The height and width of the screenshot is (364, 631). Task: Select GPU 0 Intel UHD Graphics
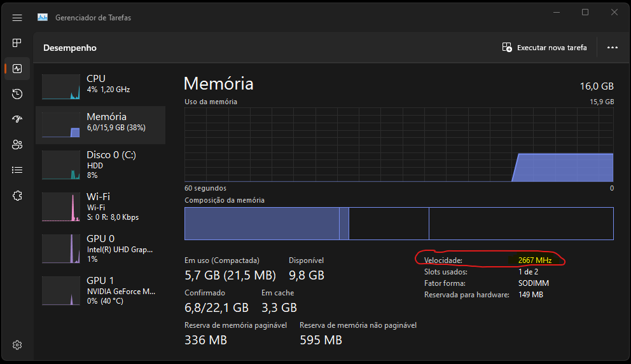101,248
